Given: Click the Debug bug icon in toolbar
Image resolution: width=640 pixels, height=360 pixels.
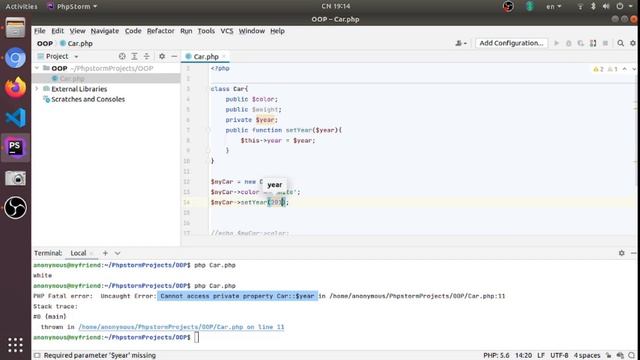Looking at the screenshot, I should pos(568,43).
